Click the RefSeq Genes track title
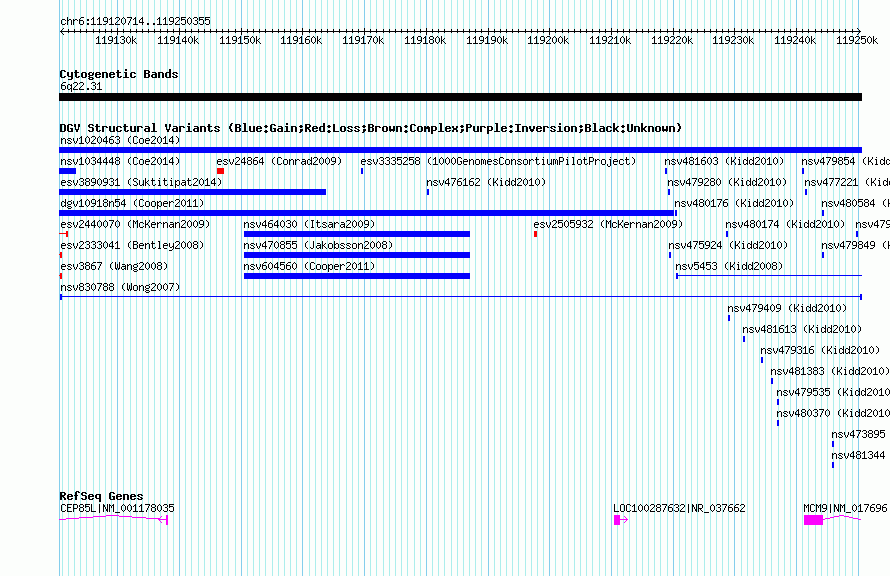The width and height of the screenshot is (890, 576). coord(101,496)
